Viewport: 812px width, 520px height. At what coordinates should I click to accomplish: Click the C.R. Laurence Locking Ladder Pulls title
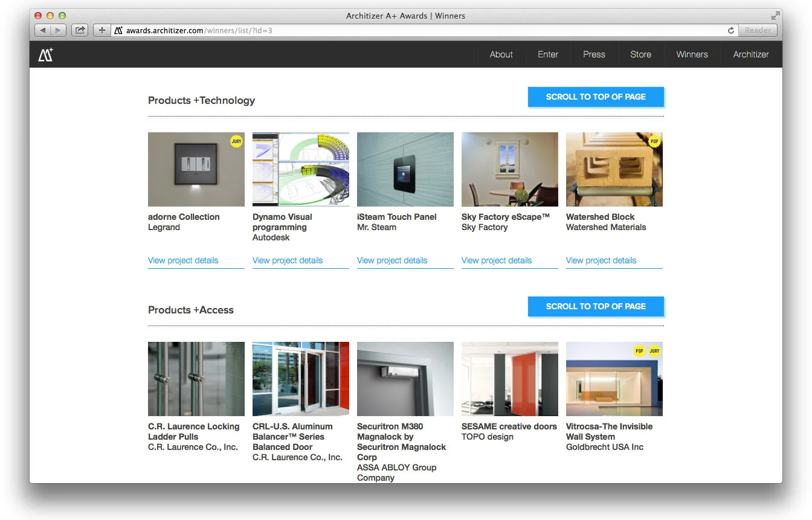click(194, 431)
